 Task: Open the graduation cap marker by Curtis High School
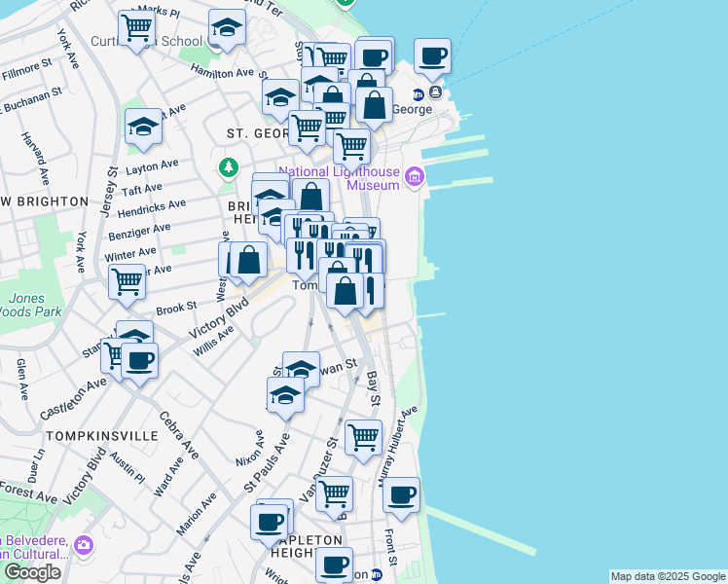(227, 29)
